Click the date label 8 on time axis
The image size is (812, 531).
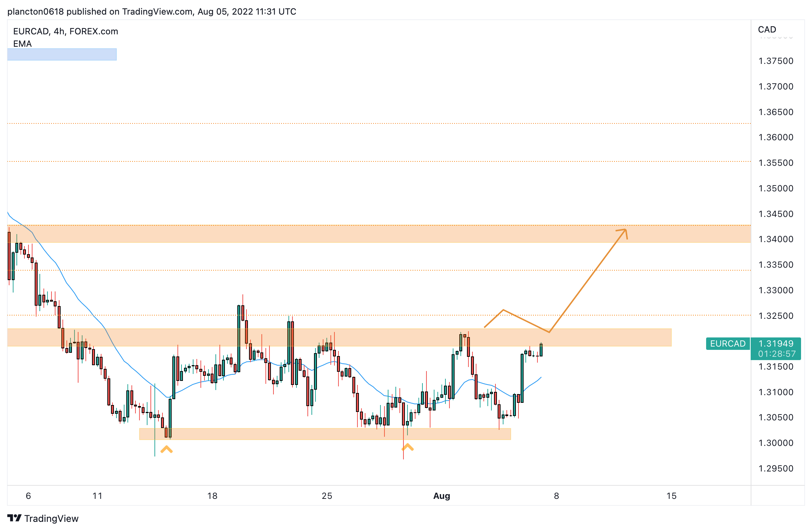[556, 496]
